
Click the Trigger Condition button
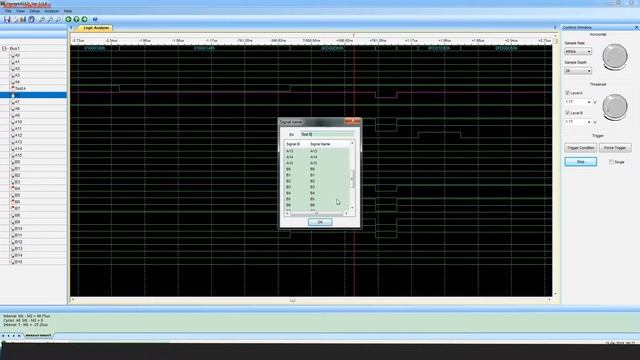point(580,148)
